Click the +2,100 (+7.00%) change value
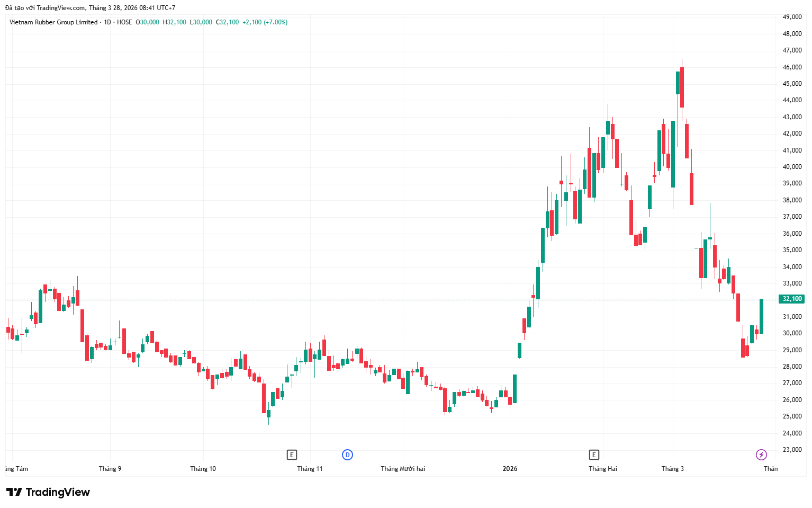The image size is (812, 508). [x=265, y=22]
